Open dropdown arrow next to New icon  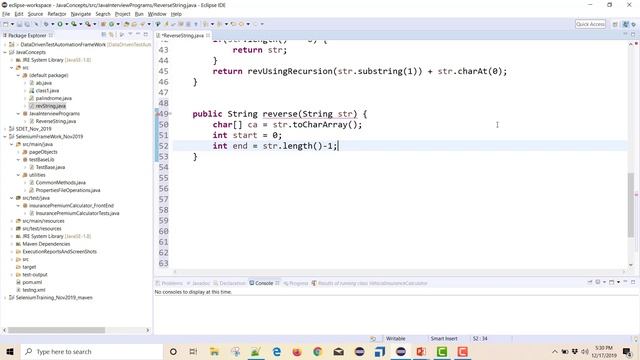click(x=12, y=24)
